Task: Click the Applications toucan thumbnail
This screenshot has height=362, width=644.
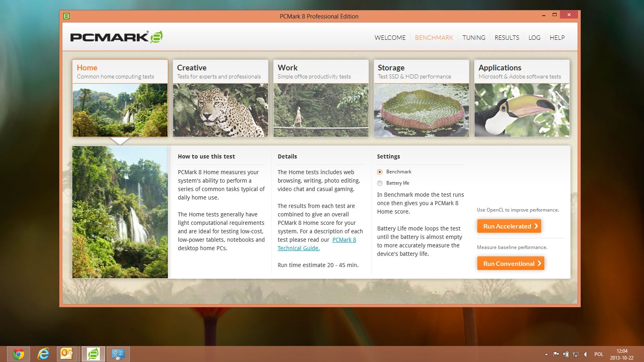Action: click(x=522, y=110)
